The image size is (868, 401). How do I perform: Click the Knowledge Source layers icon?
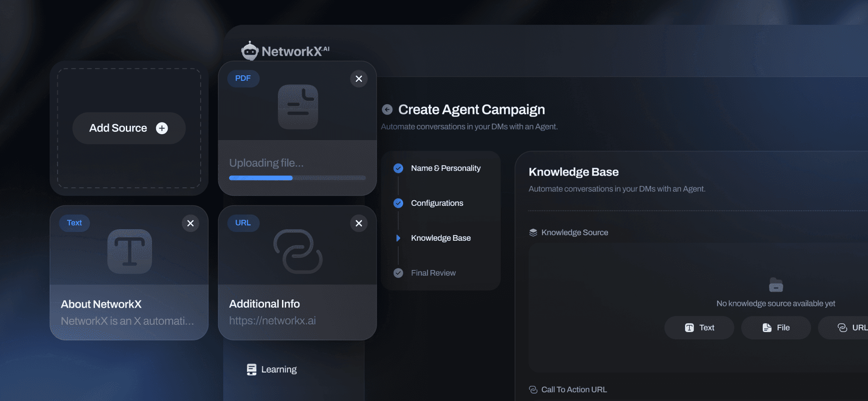(x=533, y=232)
